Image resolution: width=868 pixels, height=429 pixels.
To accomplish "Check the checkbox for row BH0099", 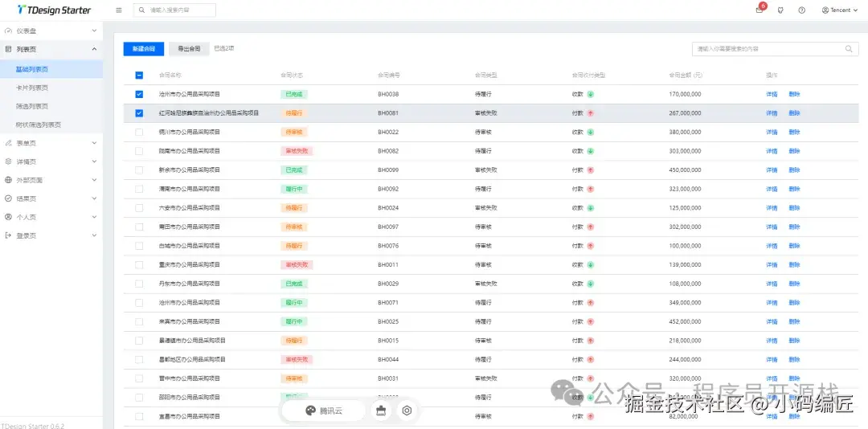I will [x=139, y=170].
